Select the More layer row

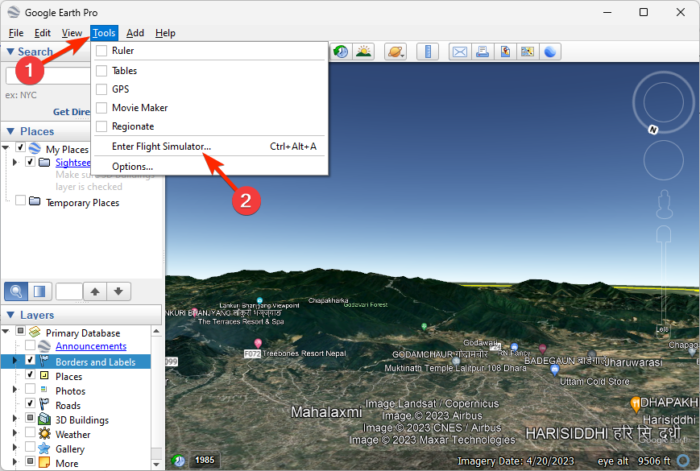[75, 463]
